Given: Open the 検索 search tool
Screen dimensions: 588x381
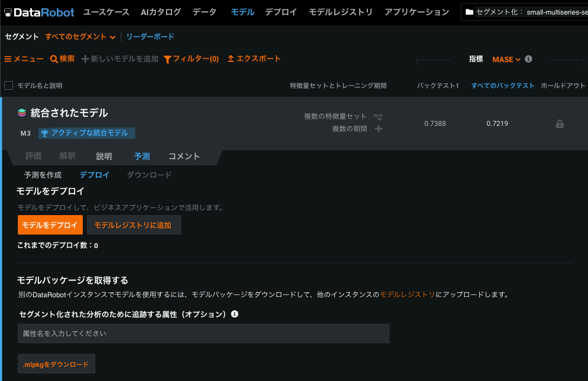Looking at the screenshot, I should pos(62,59).
